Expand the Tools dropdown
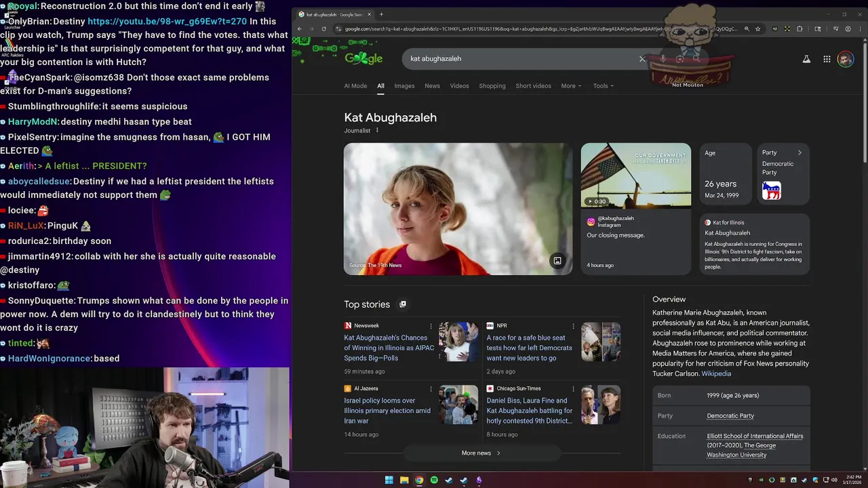The width and height of the screenshot is (868, 488). coord(603,86)
